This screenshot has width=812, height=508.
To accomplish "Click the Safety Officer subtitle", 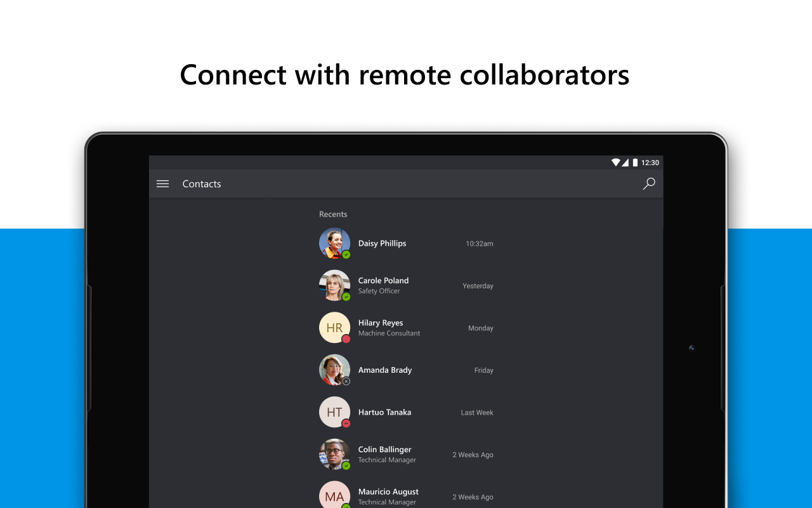I will 379,291.
